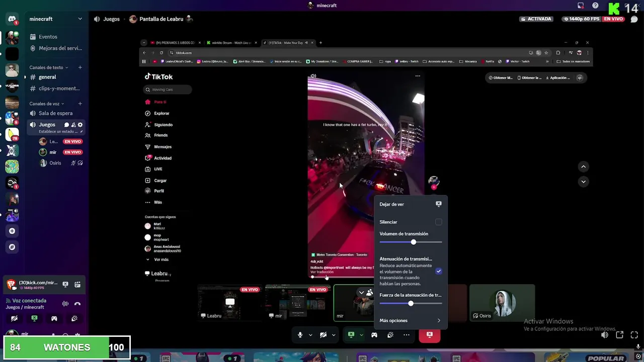644x362 pixels.
Task: Open Juegos channel settings gear
Action: (x=80, y=125)
